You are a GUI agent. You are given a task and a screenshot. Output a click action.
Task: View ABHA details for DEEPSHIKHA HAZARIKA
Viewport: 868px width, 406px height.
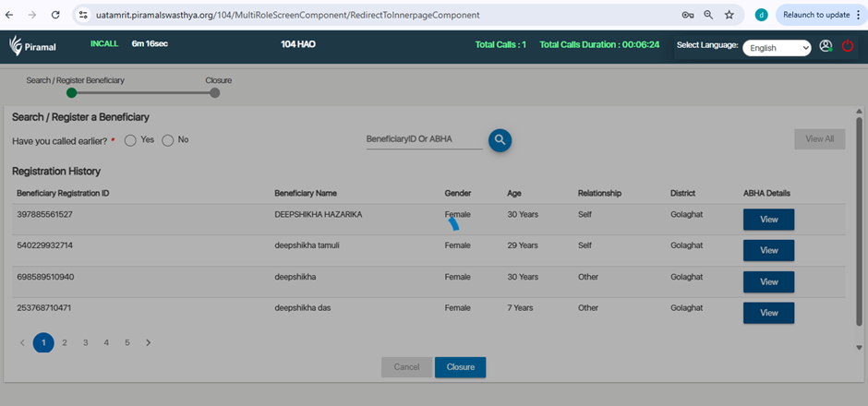tap(768, 220)
